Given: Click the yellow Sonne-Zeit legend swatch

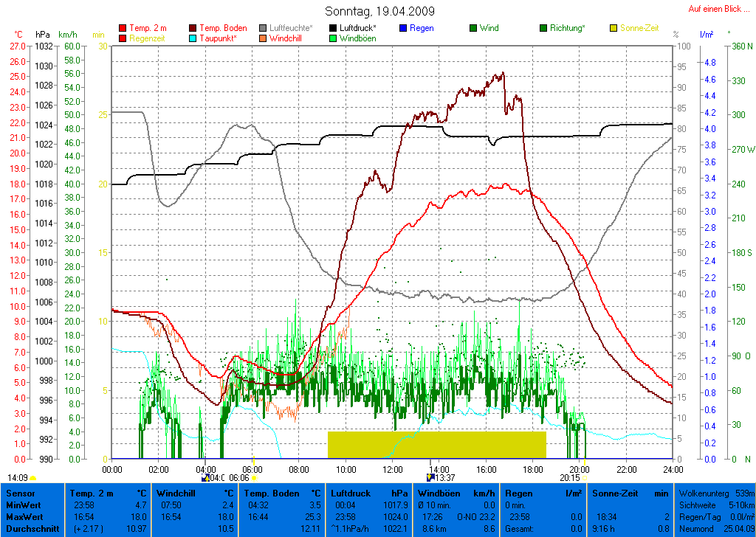Looking at the screenshot, I should (614, 29).
